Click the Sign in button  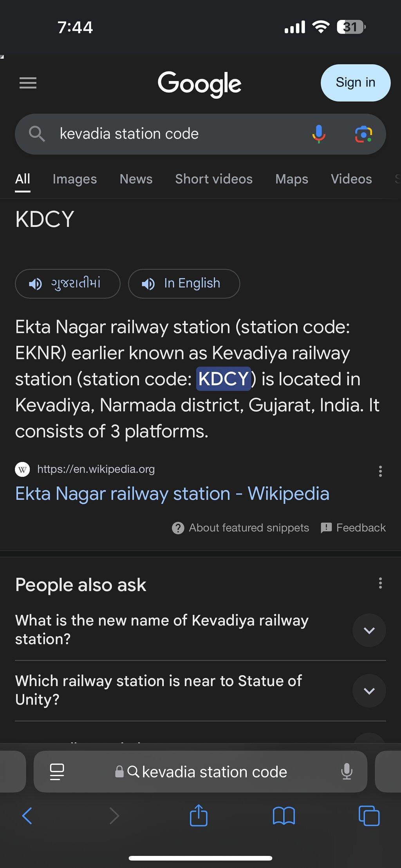[356, 83]
